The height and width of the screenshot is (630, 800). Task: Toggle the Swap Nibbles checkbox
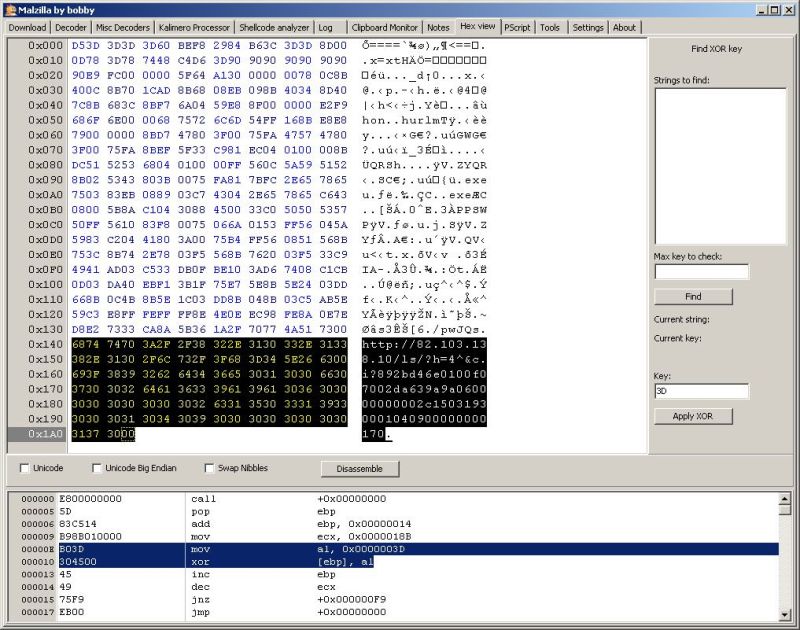tap(209, 468)
